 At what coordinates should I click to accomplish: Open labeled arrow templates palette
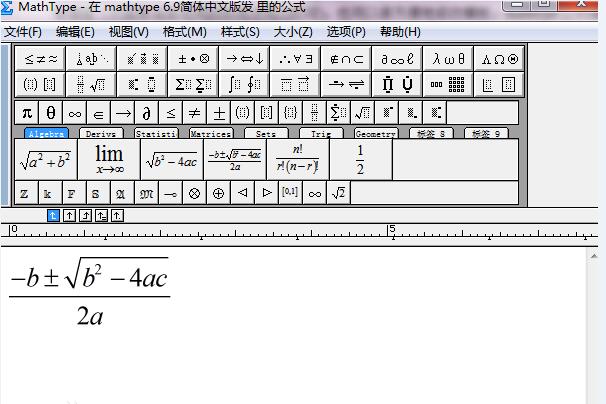tap(346, 84)
